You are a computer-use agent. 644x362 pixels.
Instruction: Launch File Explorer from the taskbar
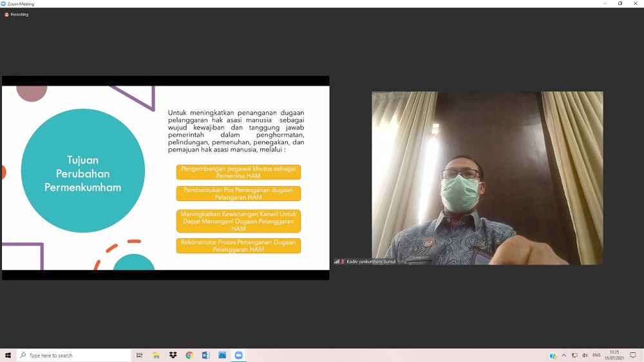[x=156, y=355]
